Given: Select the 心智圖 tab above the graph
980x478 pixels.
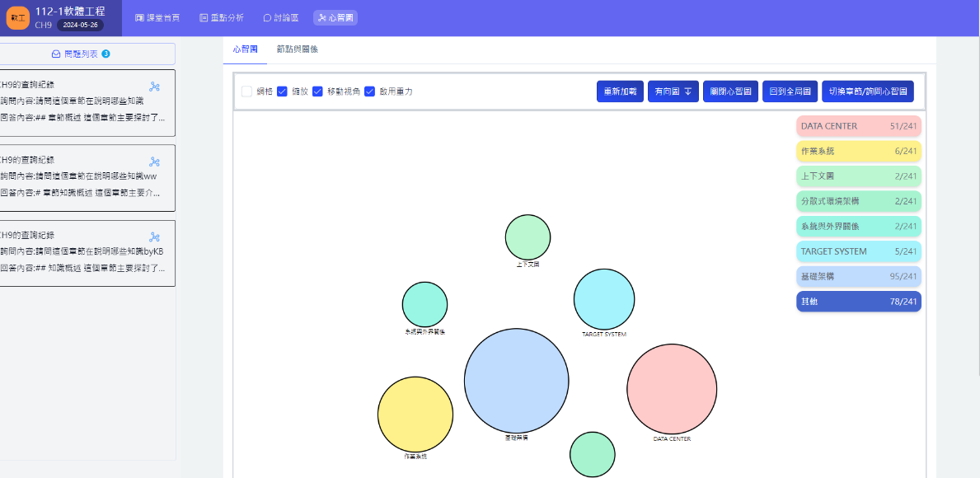Looking at the screenshot, I should pos(244,49).
